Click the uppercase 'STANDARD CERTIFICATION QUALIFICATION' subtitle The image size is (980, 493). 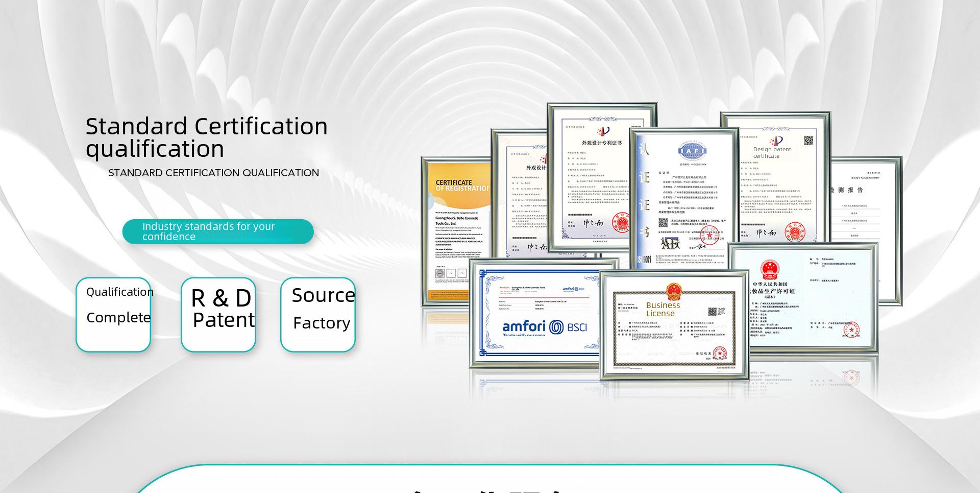click(213, 173)
